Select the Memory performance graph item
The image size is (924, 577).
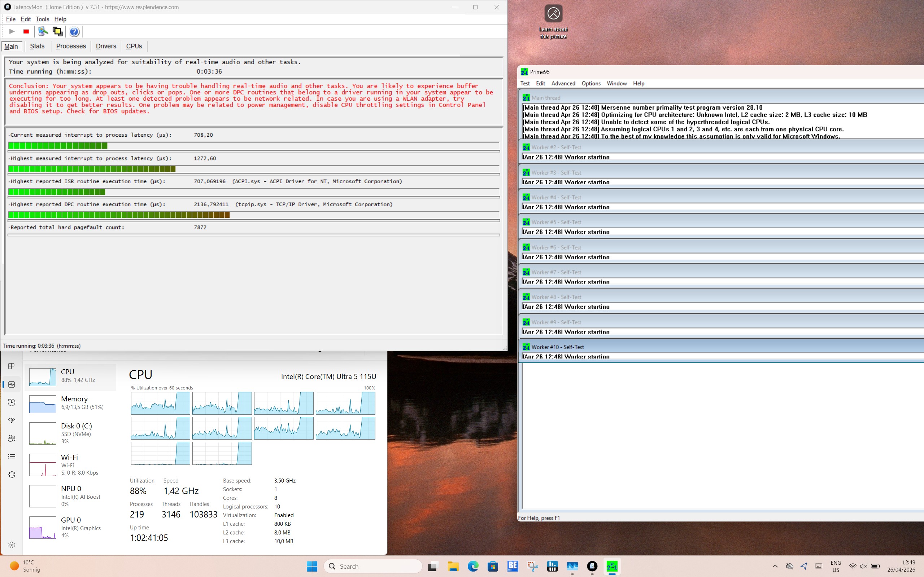[70, 404]
